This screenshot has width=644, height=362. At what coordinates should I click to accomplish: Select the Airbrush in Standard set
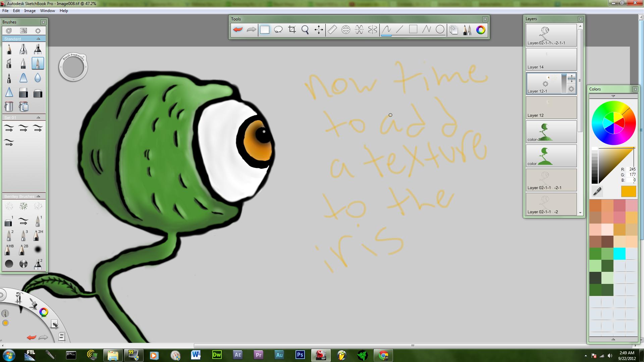tap(23, 49)
